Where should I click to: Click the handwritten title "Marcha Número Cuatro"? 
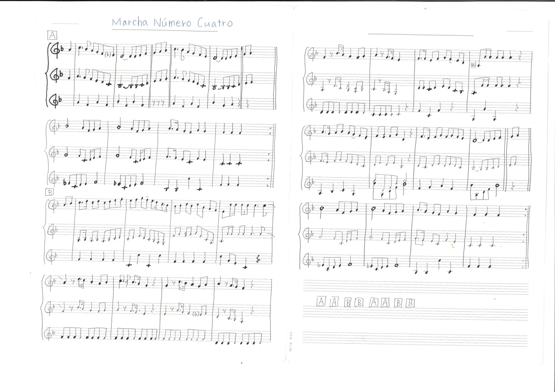click(x=172, y=23)
